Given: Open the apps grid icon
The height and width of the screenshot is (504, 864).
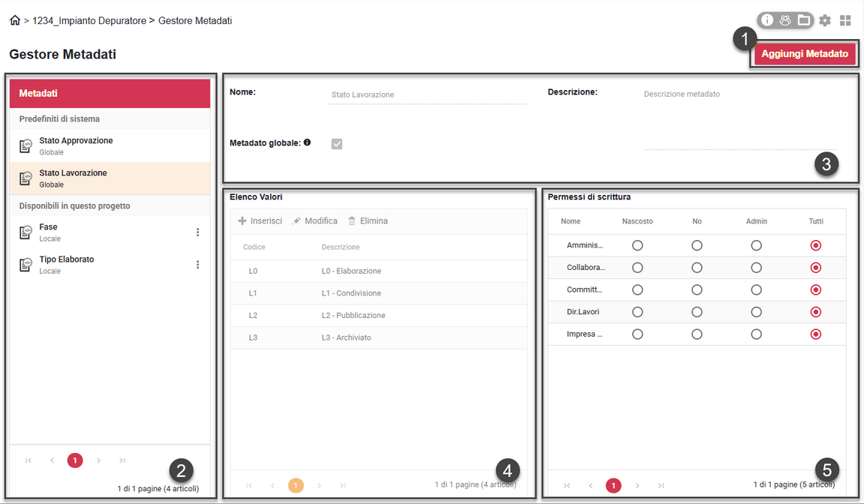Looking at the screenshot, I should (844, 20).
